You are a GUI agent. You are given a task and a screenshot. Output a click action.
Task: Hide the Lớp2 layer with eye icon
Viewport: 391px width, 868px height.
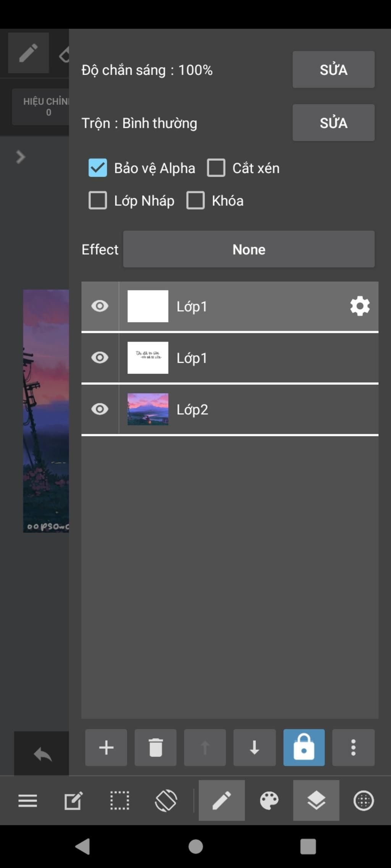pyautogui.click(x=100, y=409)
